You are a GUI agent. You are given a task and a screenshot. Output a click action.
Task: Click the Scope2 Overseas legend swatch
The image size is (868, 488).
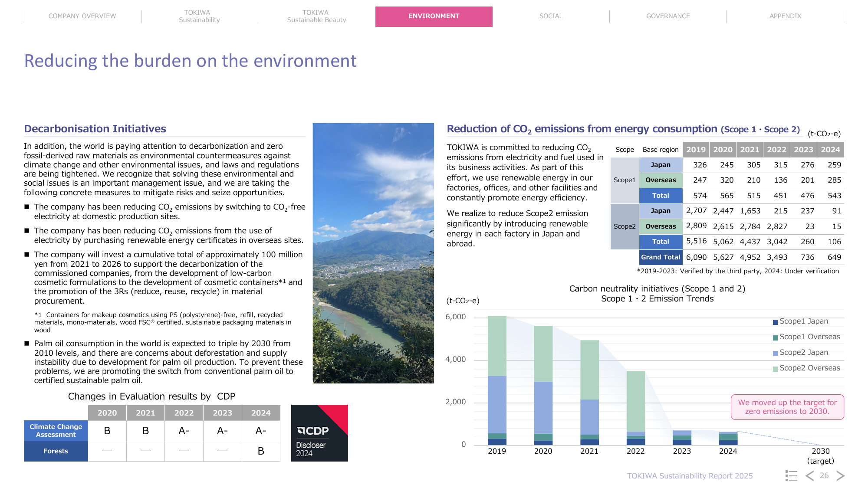point(775,369)
